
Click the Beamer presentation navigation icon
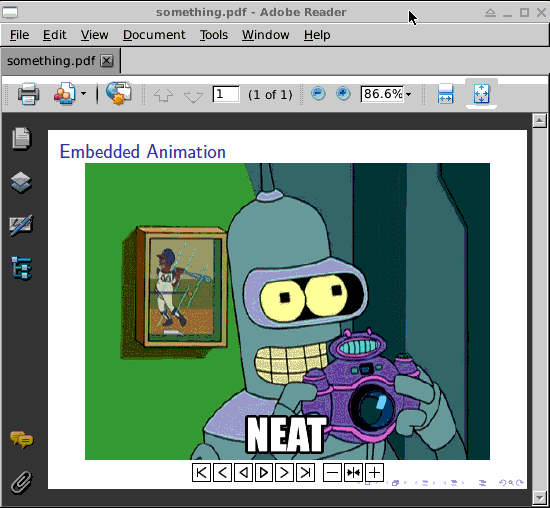click(x=483, y=483)
